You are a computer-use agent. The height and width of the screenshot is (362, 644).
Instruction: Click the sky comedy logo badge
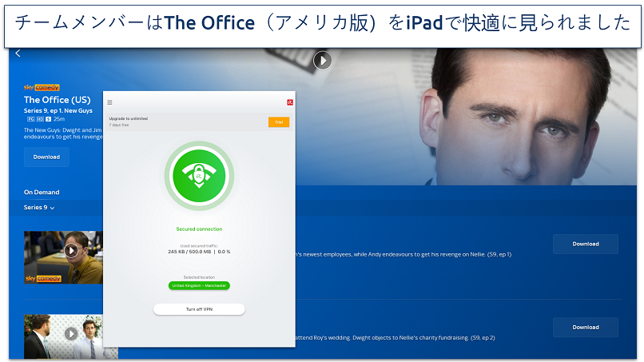click(x=42, y=87)
